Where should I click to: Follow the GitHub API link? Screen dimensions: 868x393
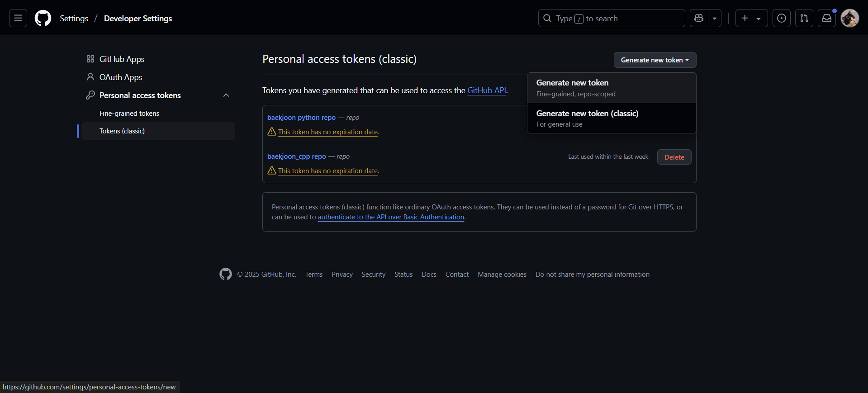[x=486, y=90]
